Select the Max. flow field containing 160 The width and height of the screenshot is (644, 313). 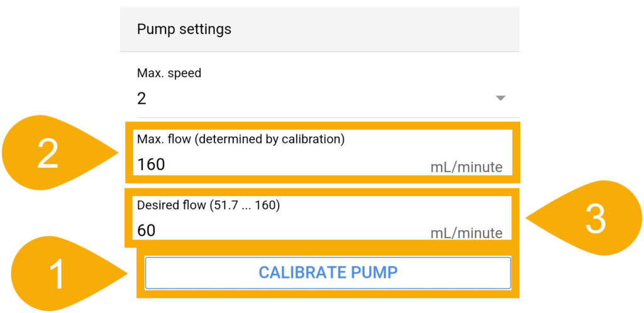click(x=323, y=152)
